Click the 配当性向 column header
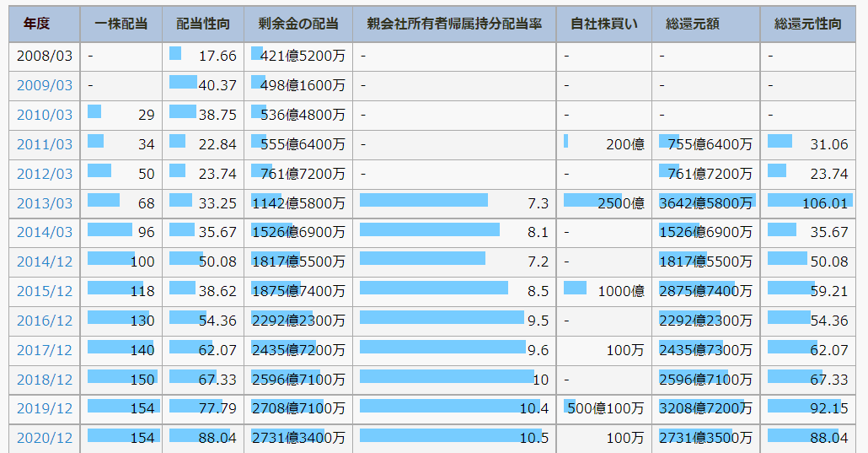The width and height of the screenshot is (868, 453). coord(203,24)
